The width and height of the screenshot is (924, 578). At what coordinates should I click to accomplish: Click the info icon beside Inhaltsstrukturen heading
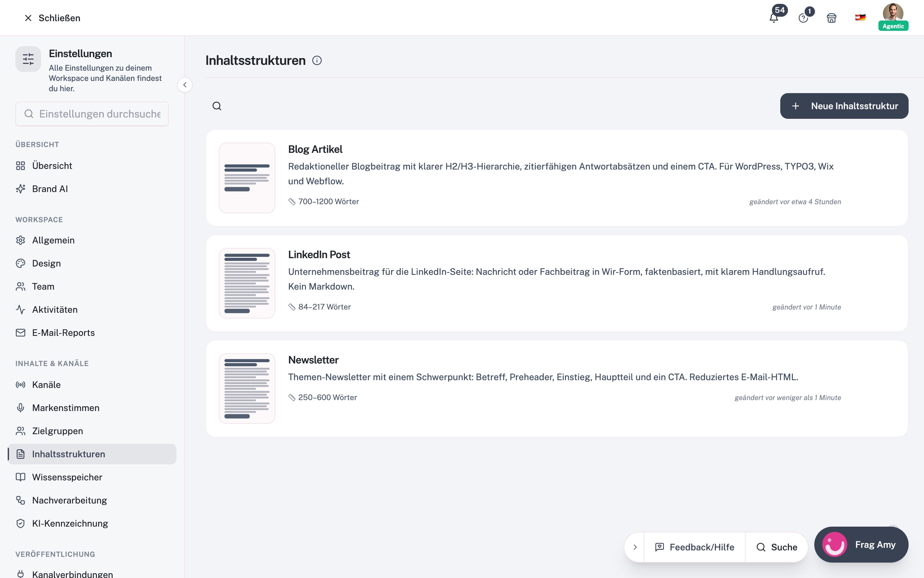[x=317, y=60]
